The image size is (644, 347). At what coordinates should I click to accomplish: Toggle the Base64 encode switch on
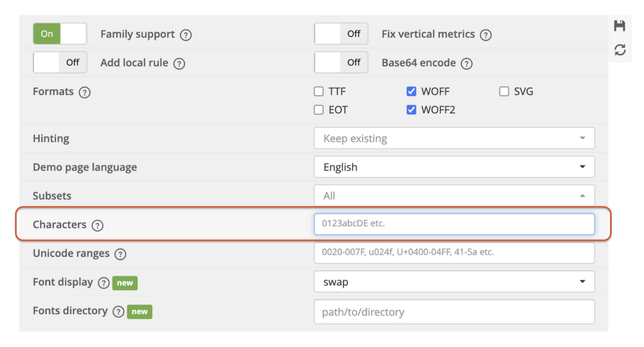[x=341, y=63]
